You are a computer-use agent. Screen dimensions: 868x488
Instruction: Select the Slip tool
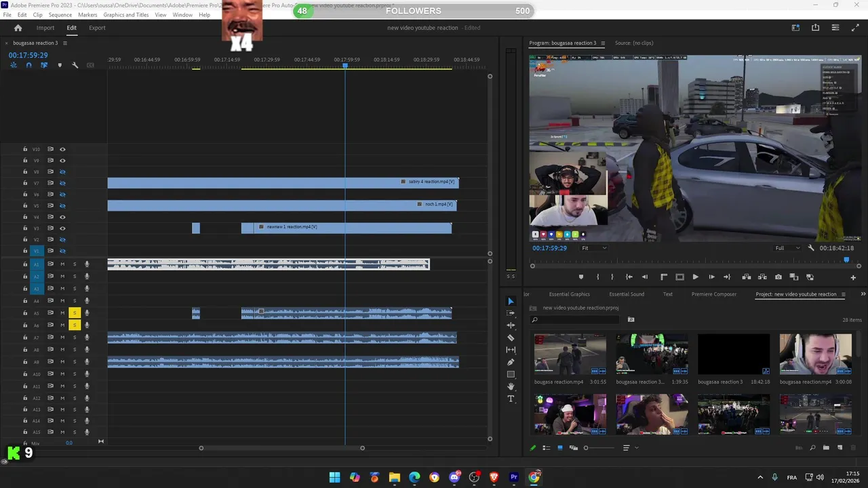511,350
